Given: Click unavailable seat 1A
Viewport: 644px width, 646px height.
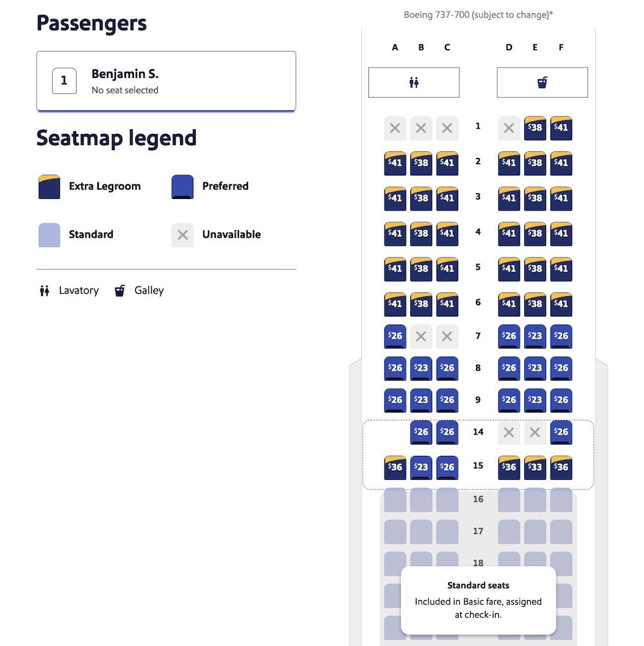Looking at the screenshot, I should coord(395,128).
